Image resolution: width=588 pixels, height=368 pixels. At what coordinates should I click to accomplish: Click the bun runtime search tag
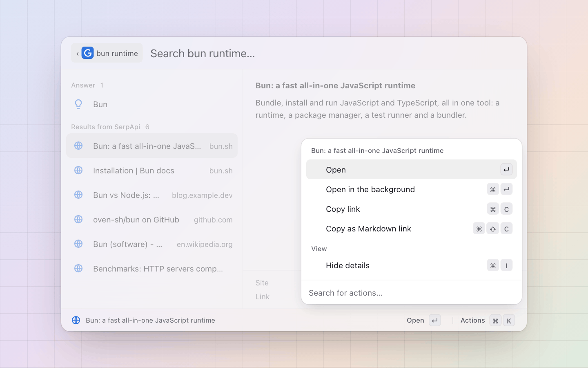coord(107,53)
